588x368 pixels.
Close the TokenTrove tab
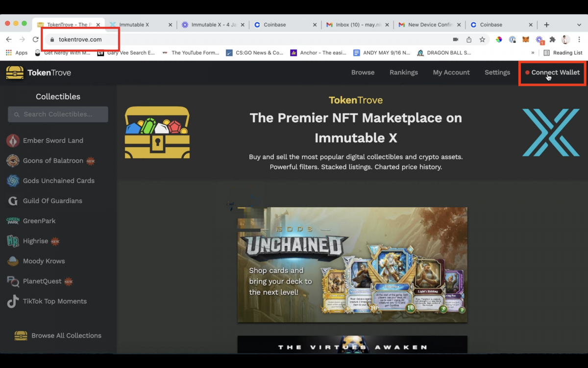(x=98, y=25)
